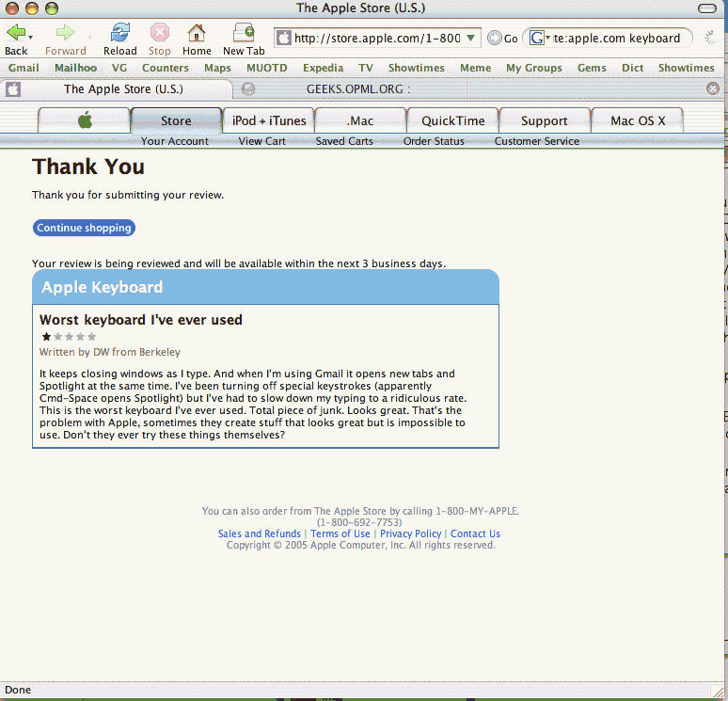Image resolution: width=728 pixels, height=701 pixels.
Task: Click the Go button icon
Action: (495, 39)
